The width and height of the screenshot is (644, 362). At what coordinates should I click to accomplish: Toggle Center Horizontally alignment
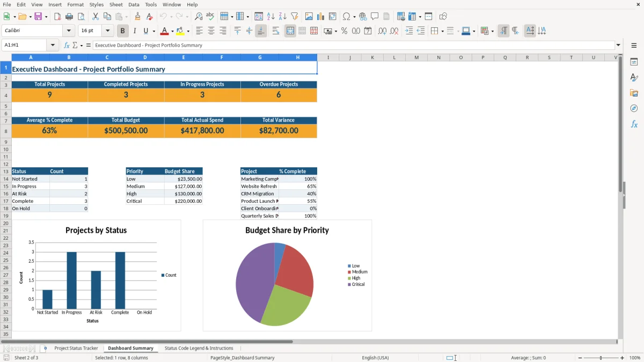coord(211,31)
